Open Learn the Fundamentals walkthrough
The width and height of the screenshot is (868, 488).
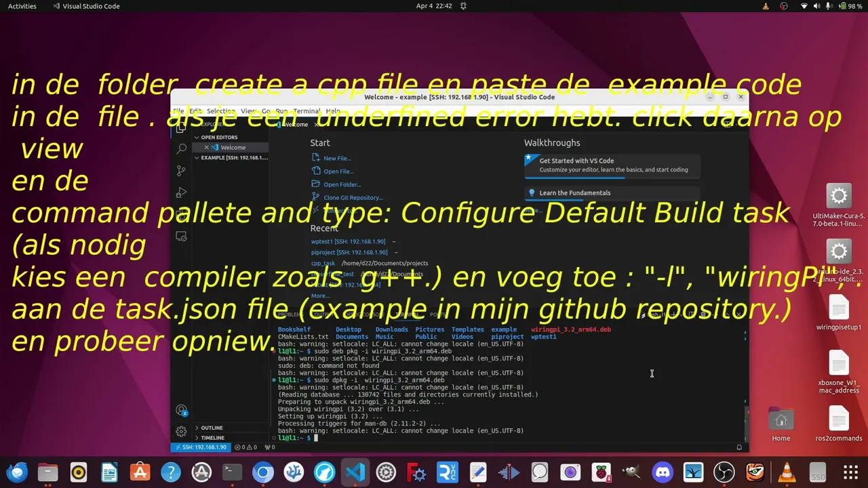pyautogui.click(x=612, y=192)
